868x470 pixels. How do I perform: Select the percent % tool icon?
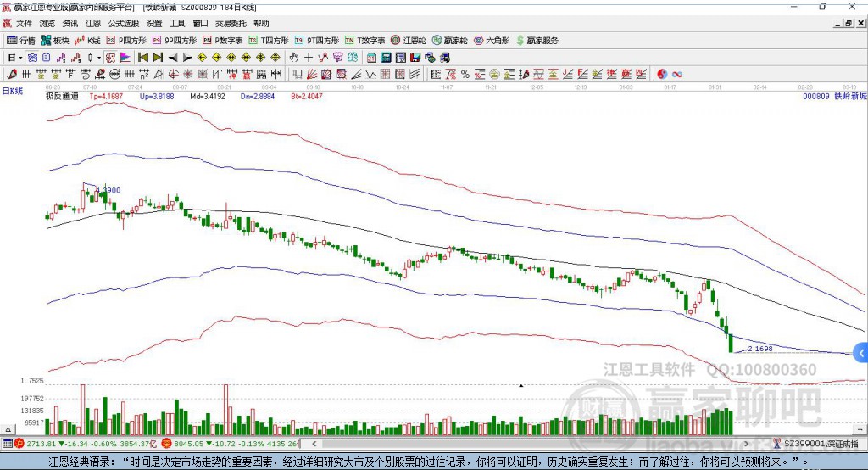pyautogui.click(x=465, y=74)
